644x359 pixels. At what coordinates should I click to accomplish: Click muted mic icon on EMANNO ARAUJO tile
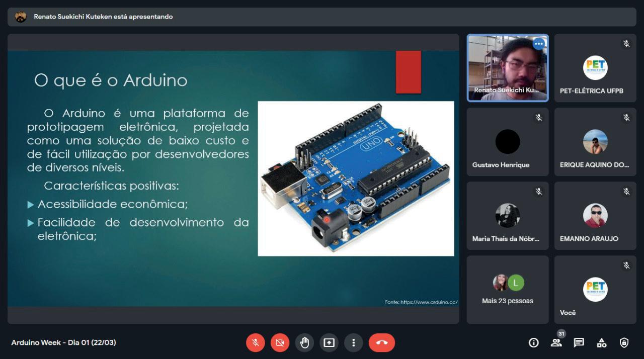point(626,192)
